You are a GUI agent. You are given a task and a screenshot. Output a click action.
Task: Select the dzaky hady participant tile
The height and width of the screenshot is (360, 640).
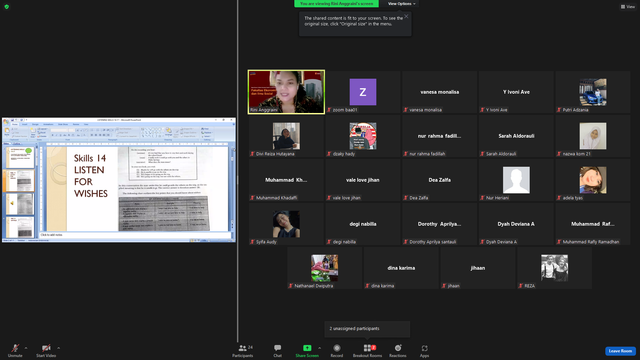[x=363, y=136]
